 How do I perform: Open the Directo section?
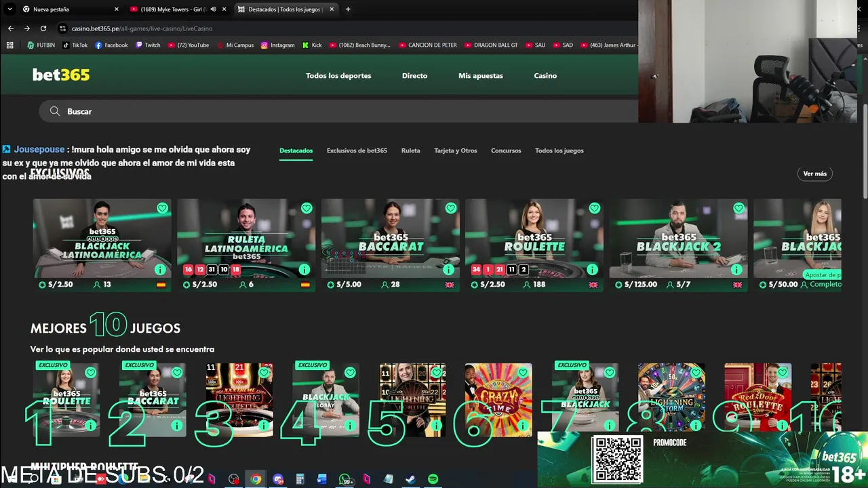tap(414, 75)
